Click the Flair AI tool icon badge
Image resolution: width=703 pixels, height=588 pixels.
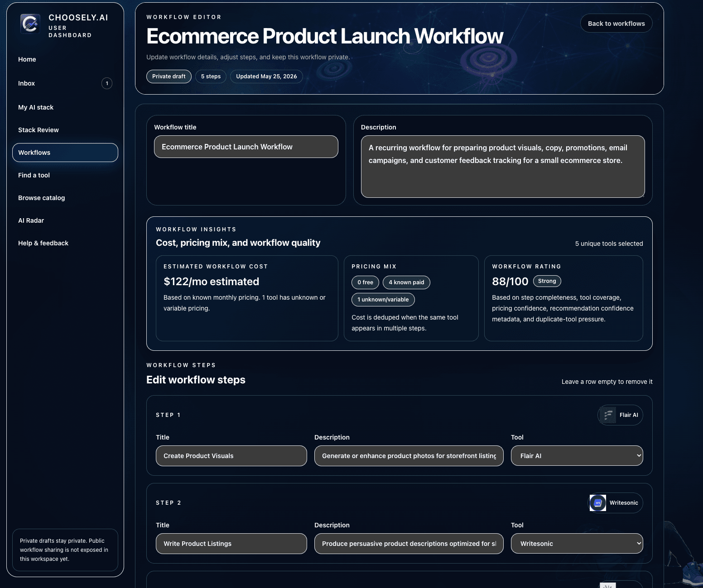608,415
